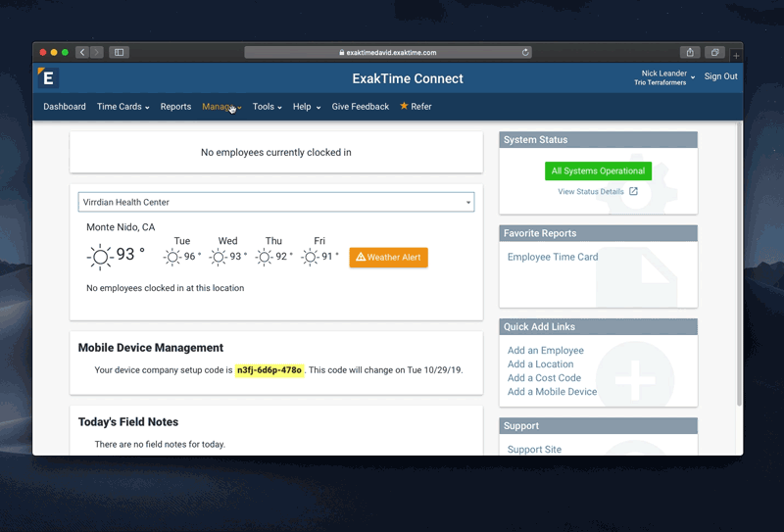Open the Virrdian Health Center location selector
Viewport: 784px width, 532px height.
point(276,202)
